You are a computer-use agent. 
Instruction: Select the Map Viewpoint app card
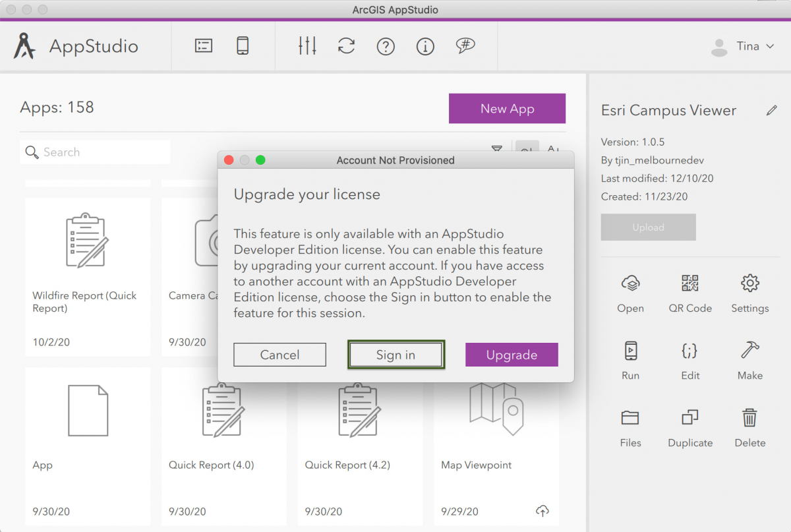click(x=496, y=446)
